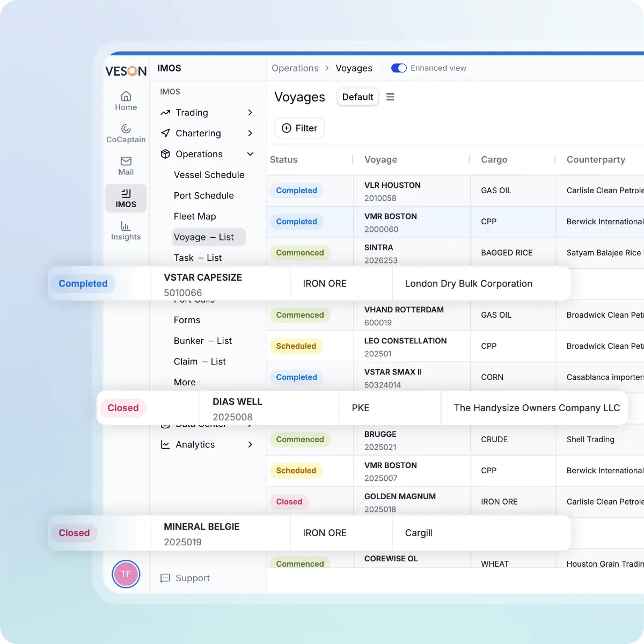Open the Home section in sidebar
The height and width of the screenshot is (644, 644).
point(126,101)
